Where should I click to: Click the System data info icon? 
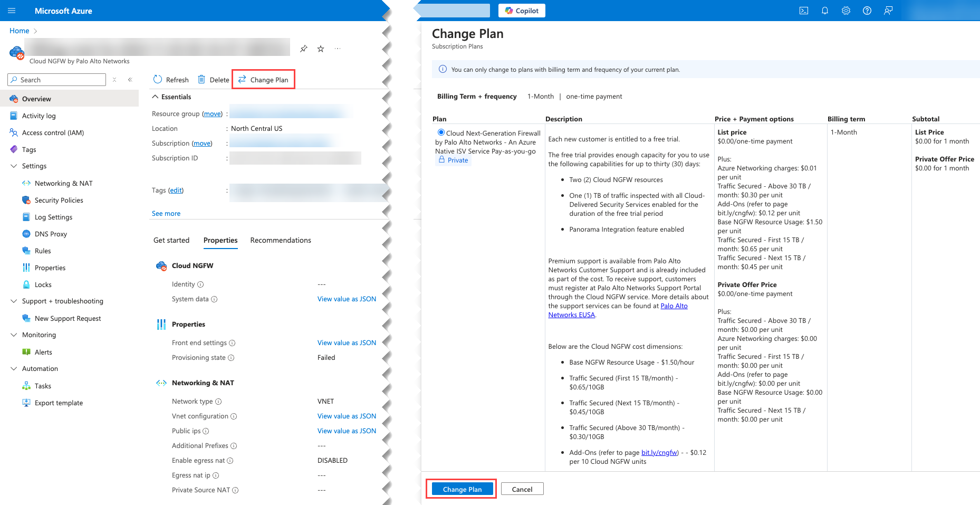[214, 299]
